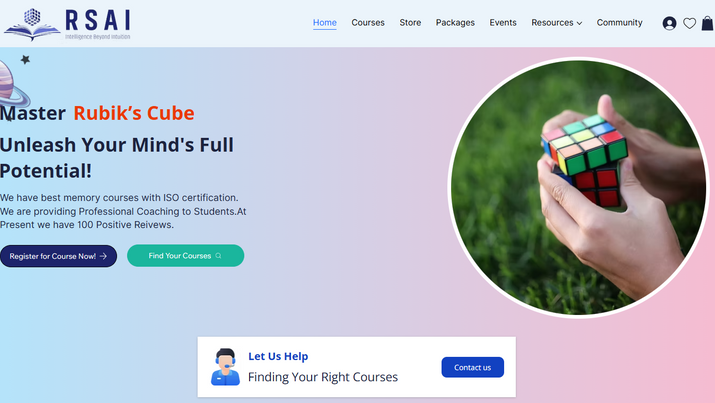The width and height of the screenshot is (715, 403).
Task: Click the small star decoration
Action: [x=25, y=59]
